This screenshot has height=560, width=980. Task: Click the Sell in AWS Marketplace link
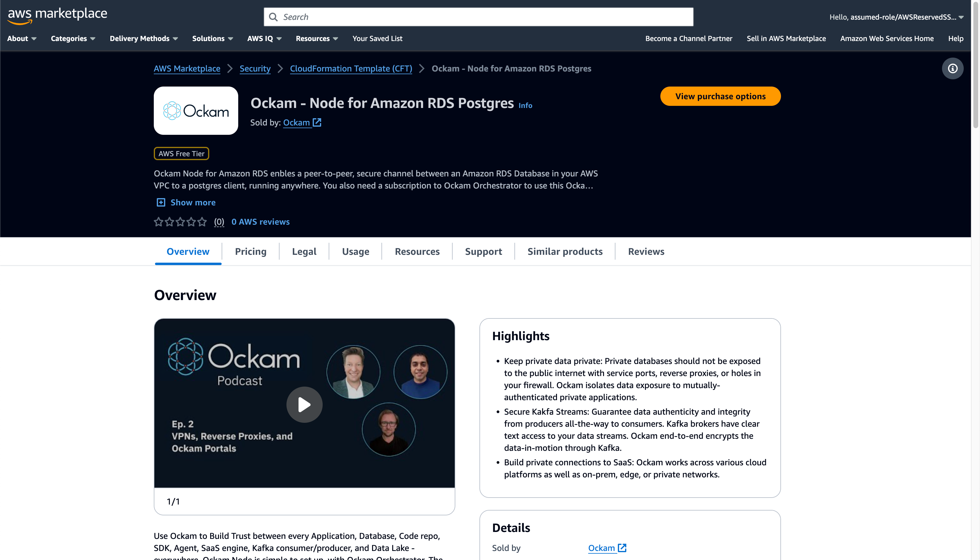click(786, 38)
